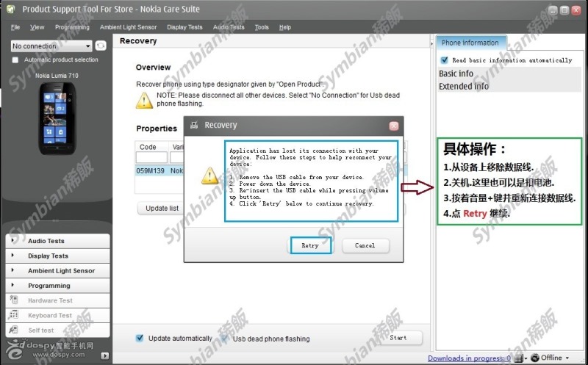588x365 pixels.
Task: Click the Recovery dialog title icon
Action: tap(194, 125)
